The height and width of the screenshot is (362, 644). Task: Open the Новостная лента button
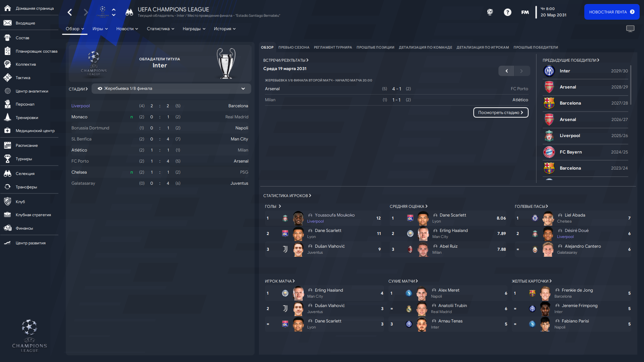click(612, 12)
